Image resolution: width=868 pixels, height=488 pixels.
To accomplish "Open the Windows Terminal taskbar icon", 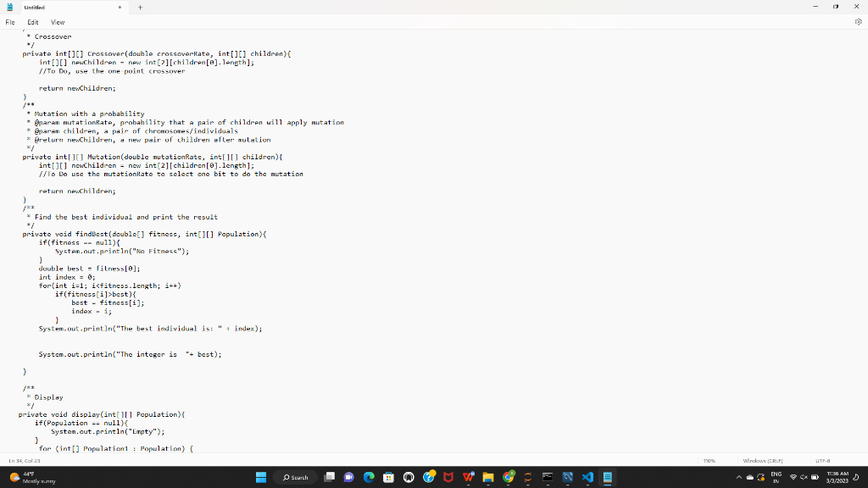I will click(546, 477).
